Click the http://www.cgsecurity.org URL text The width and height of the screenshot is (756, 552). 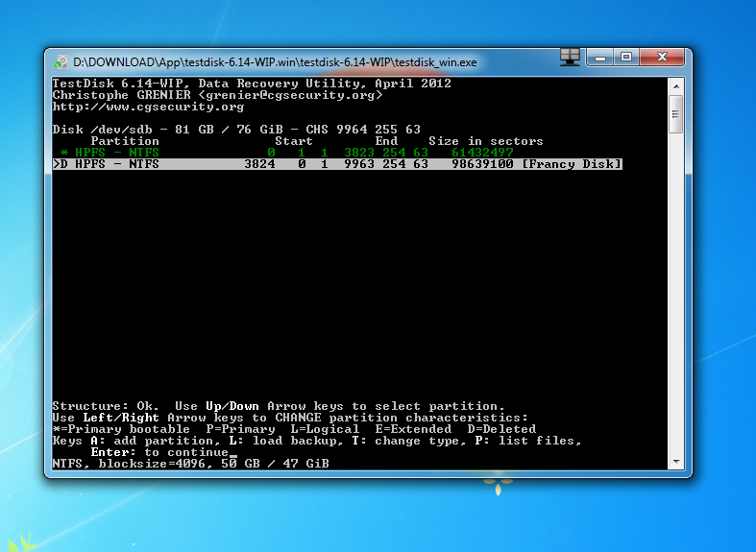[x=148, y=107]
